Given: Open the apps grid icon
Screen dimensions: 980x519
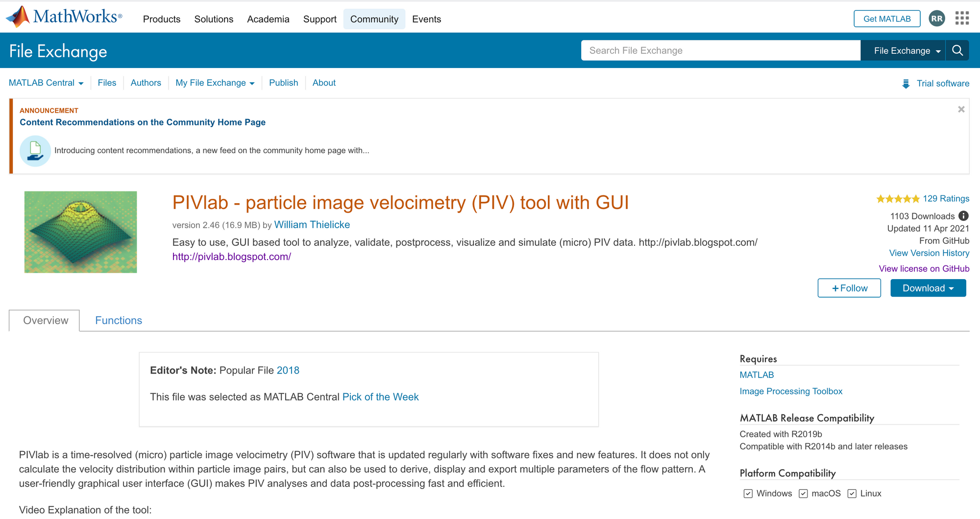Looking at the screenshot, I should click(x=962, y=19).
